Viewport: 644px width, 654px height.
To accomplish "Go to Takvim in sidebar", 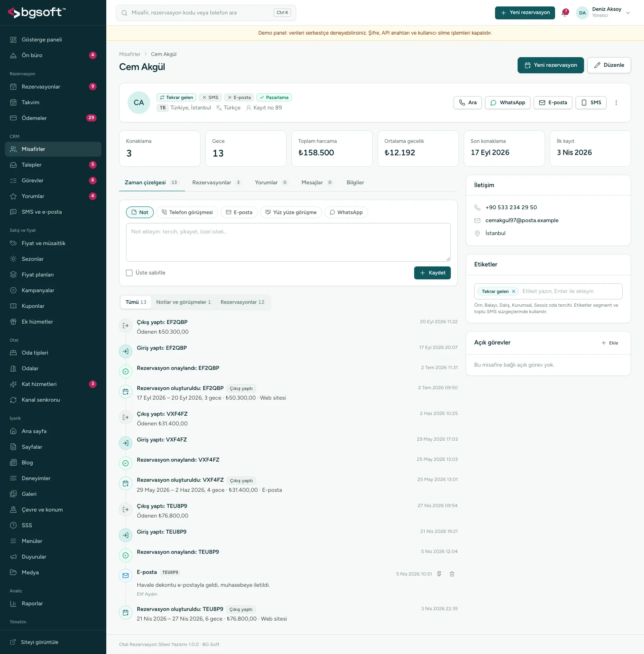I will 53,102.
